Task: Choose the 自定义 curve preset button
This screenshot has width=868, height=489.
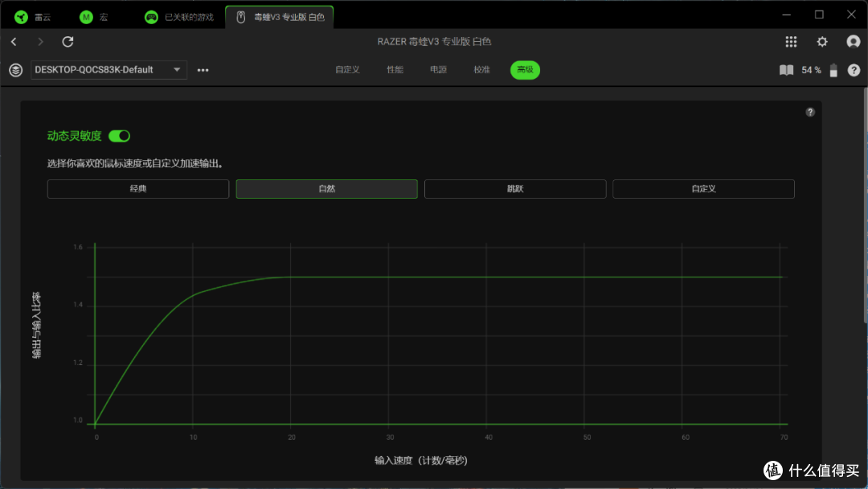Action: (x=703, y=189)
